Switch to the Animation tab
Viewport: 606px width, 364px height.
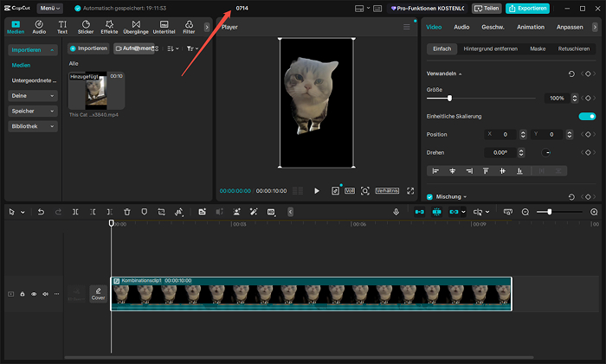pyautogui.click(x=531, y=27)
